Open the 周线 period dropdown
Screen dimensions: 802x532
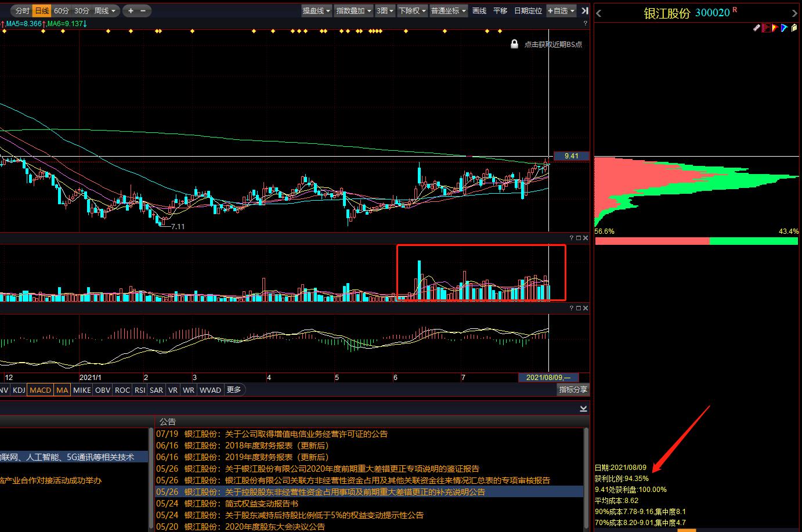point(104,10)
